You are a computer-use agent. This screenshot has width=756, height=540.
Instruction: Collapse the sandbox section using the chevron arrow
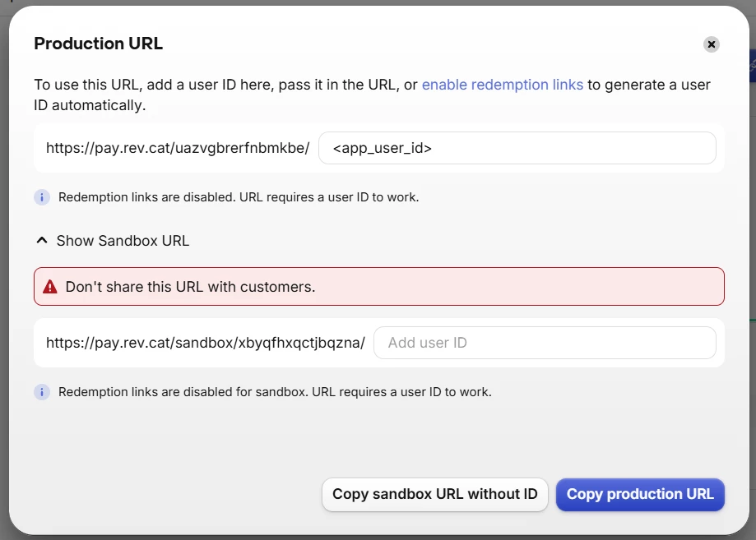pyautogui.click(x=42, y=241)
